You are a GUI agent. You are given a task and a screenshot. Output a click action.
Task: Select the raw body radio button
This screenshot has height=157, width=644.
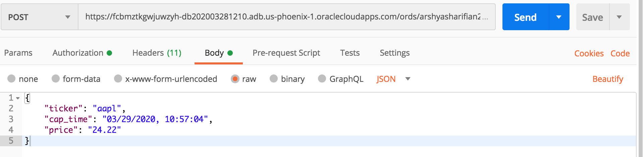[x=235, y=79]
